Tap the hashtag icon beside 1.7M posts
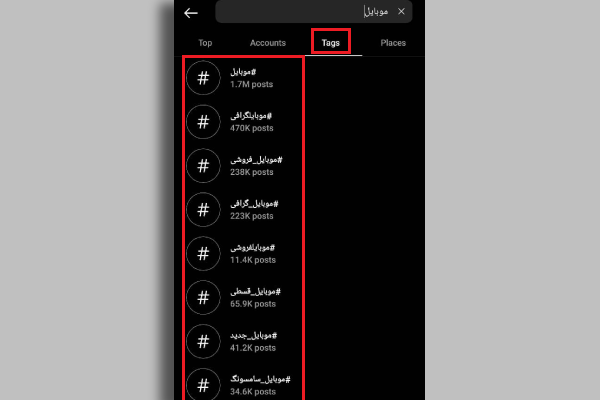The width and height of the screenshot is (600, 400). [203, 78]
